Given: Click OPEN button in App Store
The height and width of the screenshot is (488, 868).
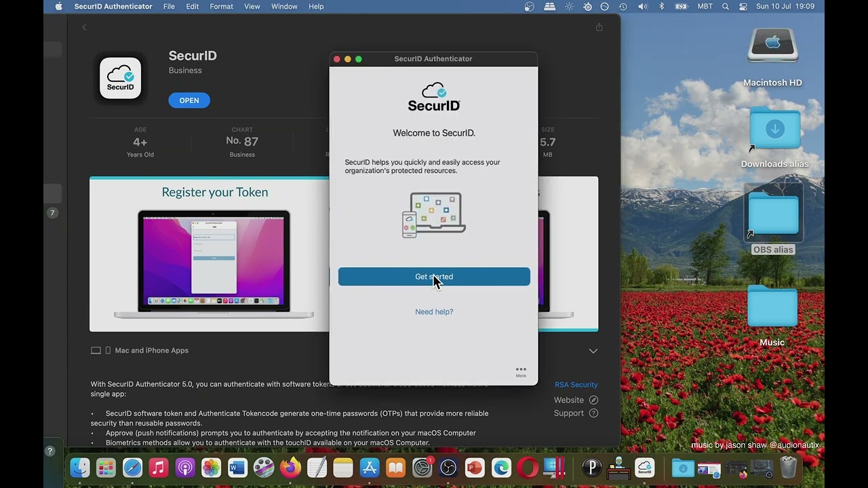Looking at the screenshot, I should coord(189,100).
